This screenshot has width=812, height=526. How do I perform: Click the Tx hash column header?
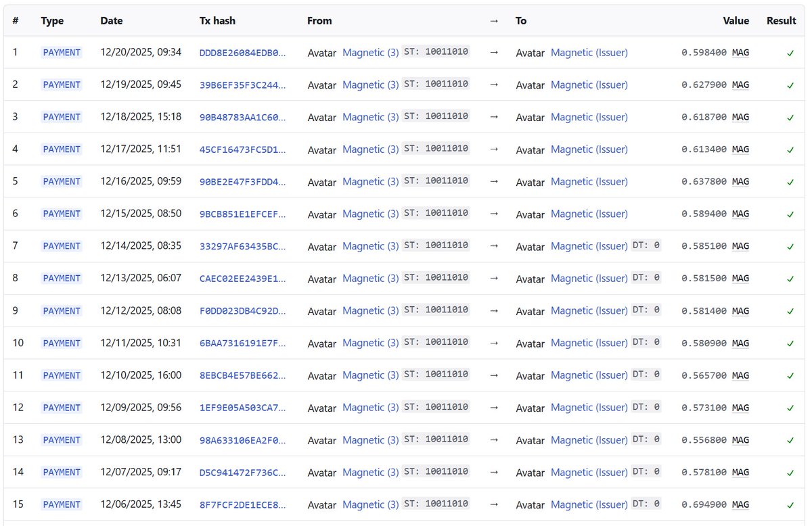(217, 21)
